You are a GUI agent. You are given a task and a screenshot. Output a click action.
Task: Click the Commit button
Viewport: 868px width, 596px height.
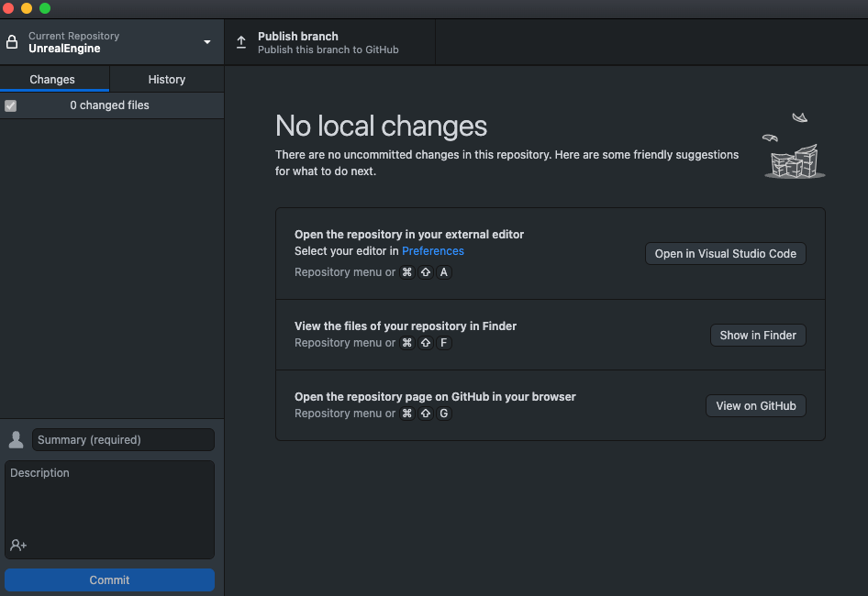(x=109, y=579)
